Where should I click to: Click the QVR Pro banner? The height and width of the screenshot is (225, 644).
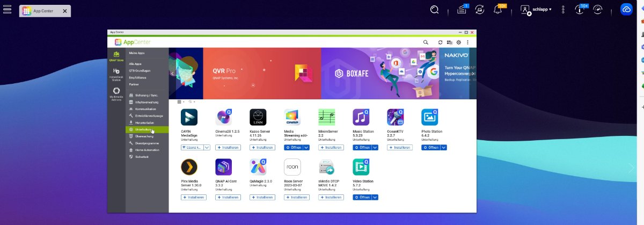262,74
